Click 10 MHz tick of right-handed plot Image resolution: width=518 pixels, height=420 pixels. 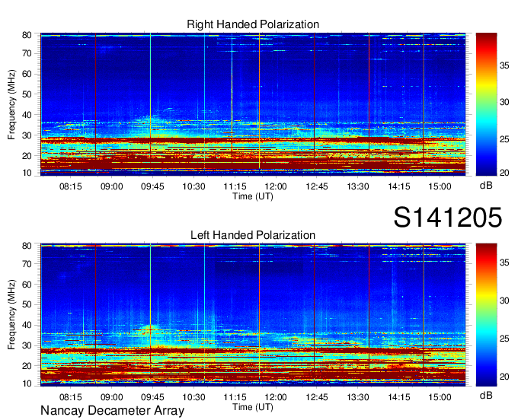27,173
